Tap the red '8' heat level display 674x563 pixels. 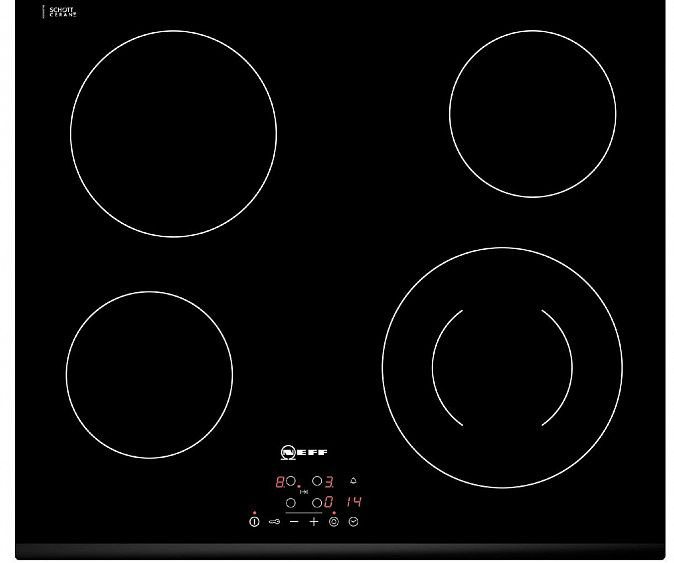[x=279, y=482]
